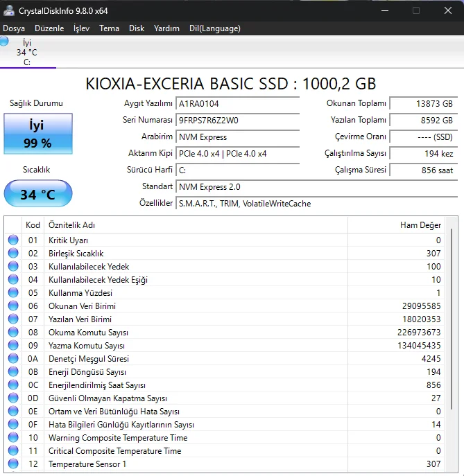Click the status orb for Birleşik Sıcaklık row

[13, 253]
